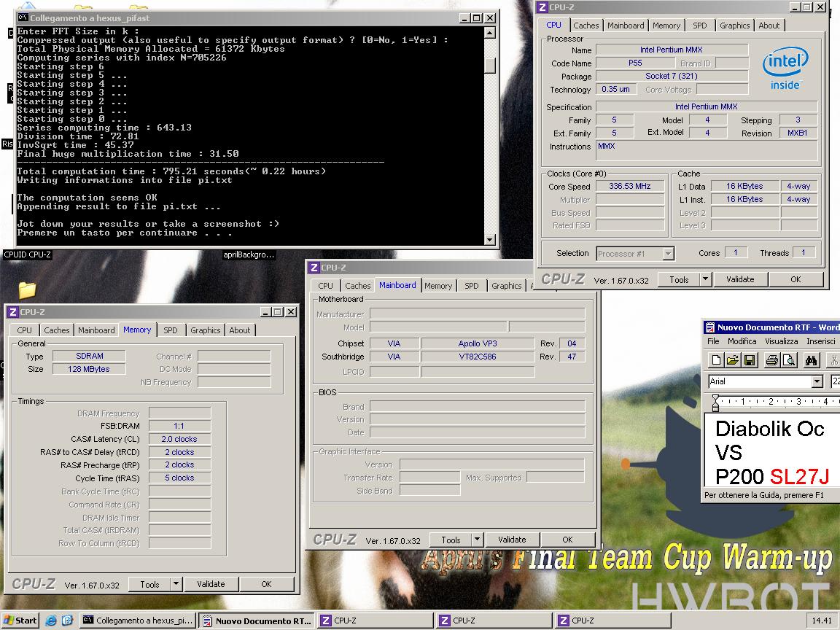
Task: Click the Socket 7 (321) package value
Action: pyautogui.click(x=672, y=76)
